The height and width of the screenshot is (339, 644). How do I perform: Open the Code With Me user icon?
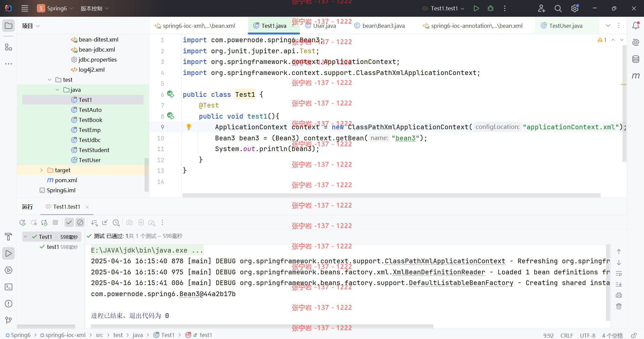pos(541,8)
